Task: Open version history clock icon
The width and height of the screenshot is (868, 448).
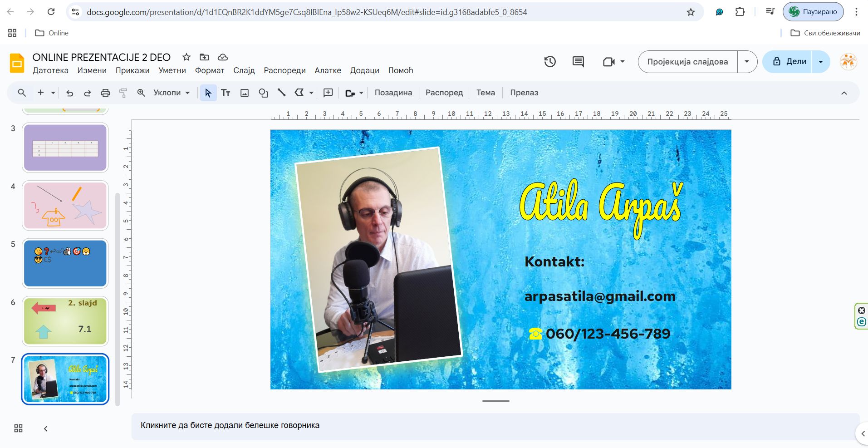Action: pos(550,62)
